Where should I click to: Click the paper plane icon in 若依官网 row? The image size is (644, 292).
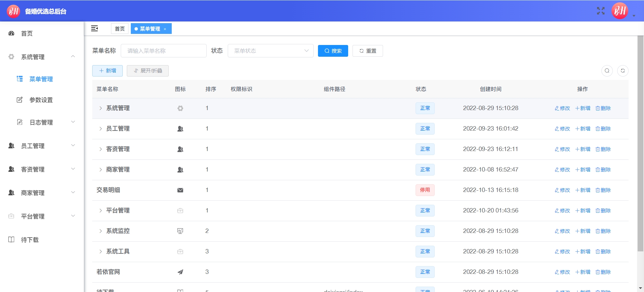coord(180,272)
